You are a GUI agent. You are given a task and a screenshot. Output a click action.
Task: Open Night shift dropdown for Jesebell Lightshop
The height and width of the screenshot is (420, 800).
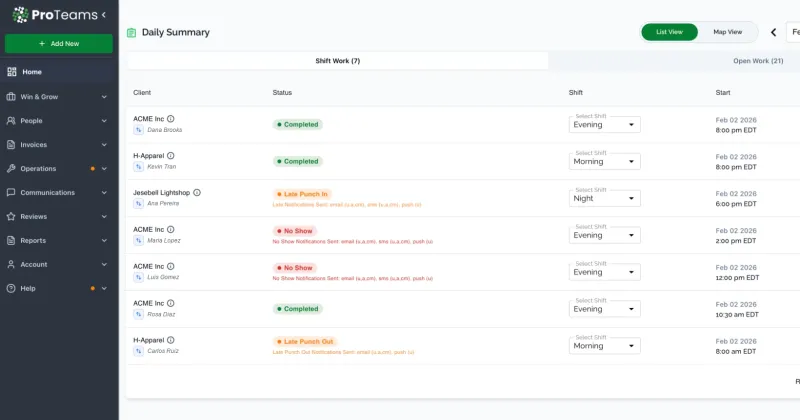605,198
